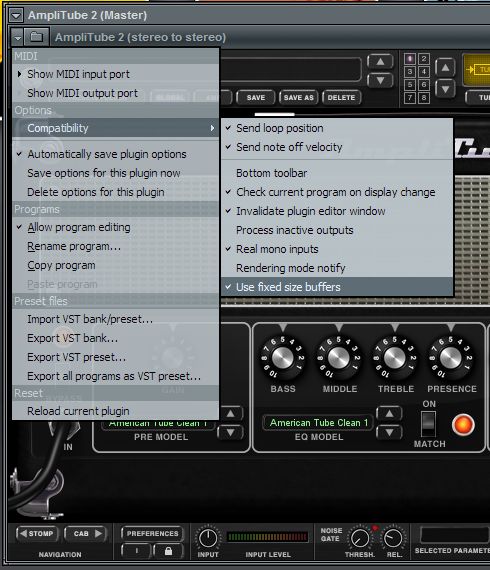Open the Compatibility submenu
The image size is (490, 570).
coord(116,128)
